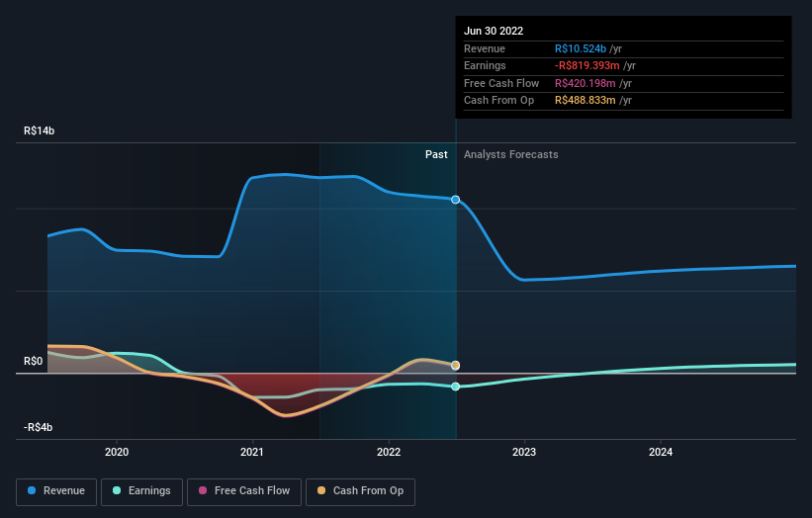Click the 2020 x-axis label
Screen dimensions: 812x518
pyautogui.click(x=117, y=452)
